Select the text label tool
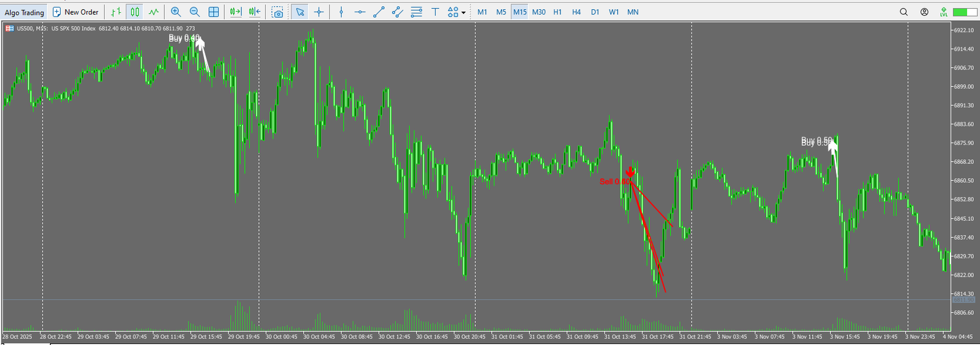 [435, 12]
